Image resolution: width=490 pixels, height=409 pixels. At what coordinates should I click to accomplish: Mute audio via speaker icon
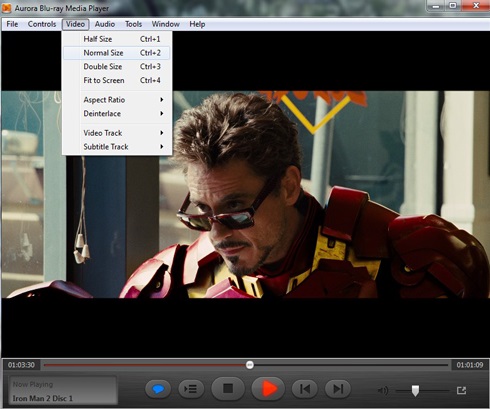coord(383,390)
